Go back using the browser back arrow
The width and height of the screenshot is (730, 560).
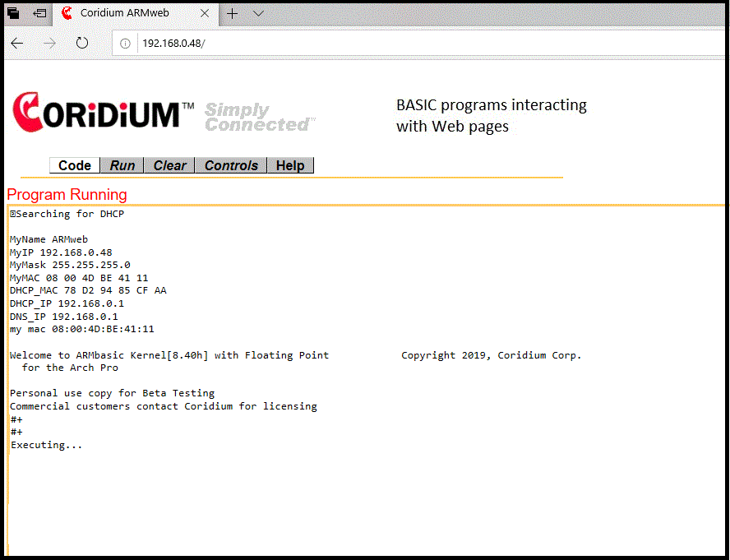17,44
